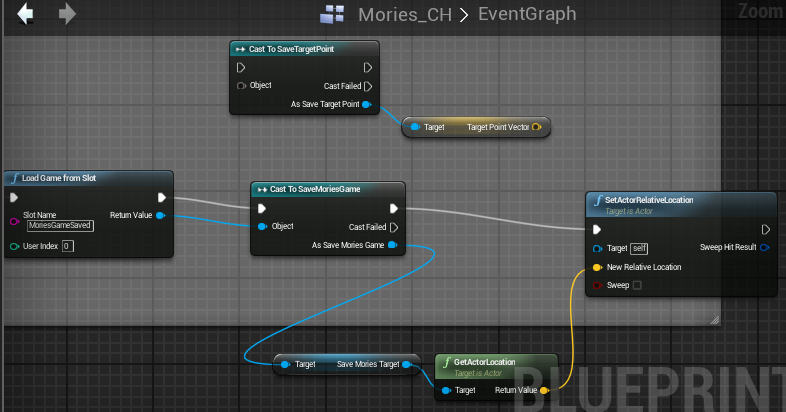This screenshot has width=786, height=412.
Task: Click the Cast To SaveTargetPoint exec input pin
Action: tap(241, 67)
